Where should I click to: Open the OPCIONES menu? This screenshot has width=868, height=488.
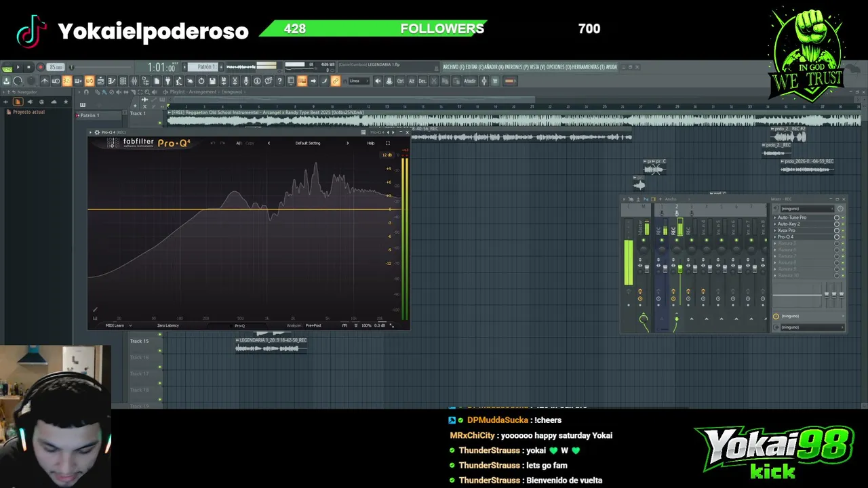tap(559, 67)
